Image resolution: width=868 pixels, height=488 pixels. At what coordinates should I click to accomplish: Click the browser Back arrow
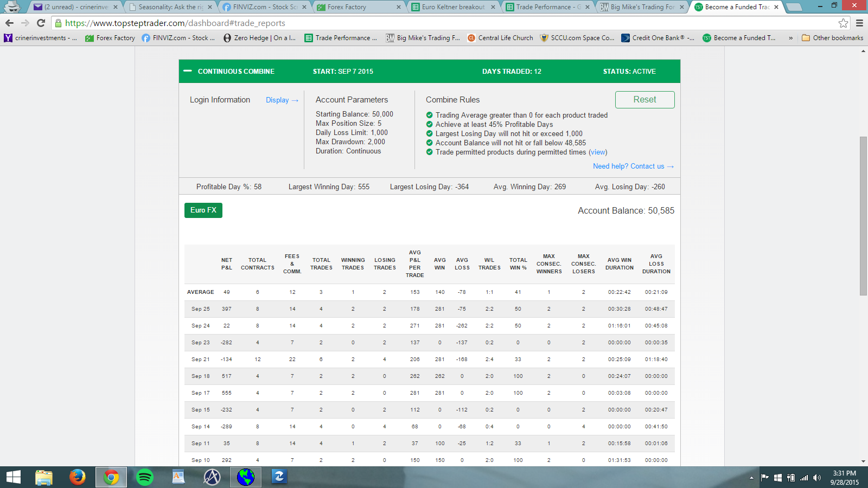pyautogui.click(x=9, y=23)
